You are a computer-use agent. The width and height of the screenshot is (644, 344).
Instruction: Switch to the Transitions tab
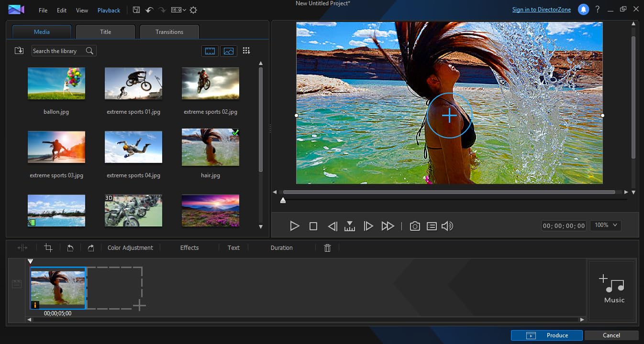click(x=169, y=32)
